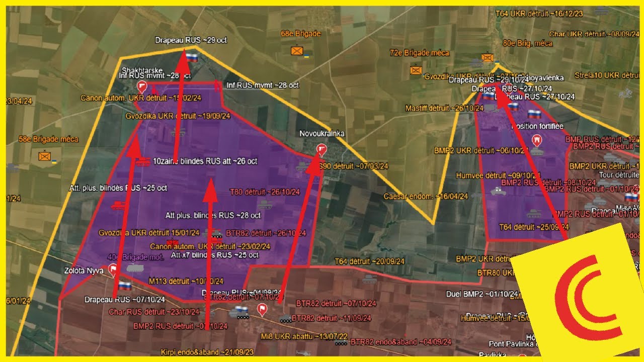Viewport: 644px width, 362px height.
Task: Click label 10zaine blindés RUS att ~26 oct
Action: [x=205, y=161]
